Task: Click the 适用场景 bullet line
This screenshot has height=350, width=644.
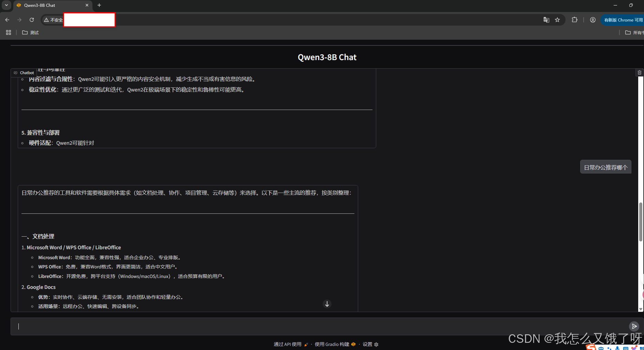Action: click(x=89, y=306)
